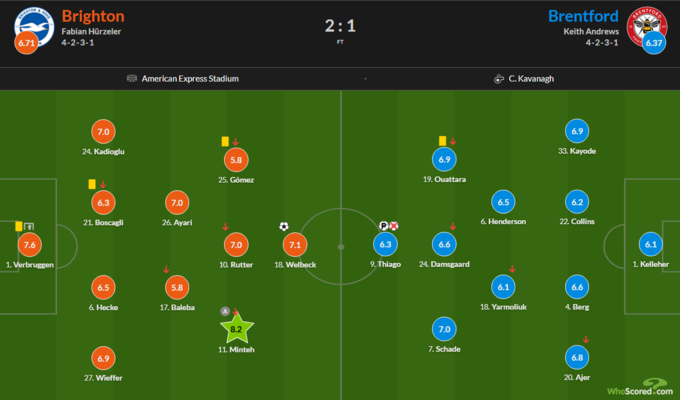Select Minteh's green star 8.2 rating
Image resolution: width=680 pixels, height=400 pixels.
click(236, 327)
